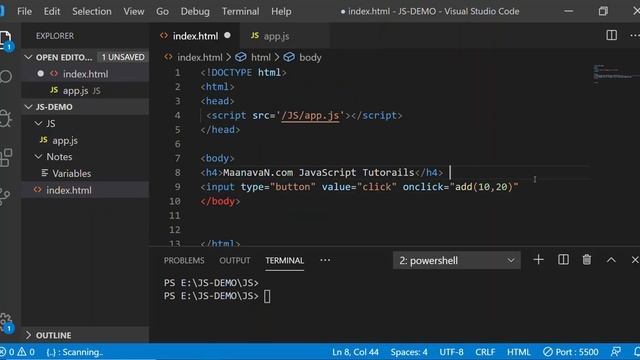Image resolution: width=640 pixels, height=360 pixels.
Task: Open notifications bell in status bar
Action: click(636, 352)
